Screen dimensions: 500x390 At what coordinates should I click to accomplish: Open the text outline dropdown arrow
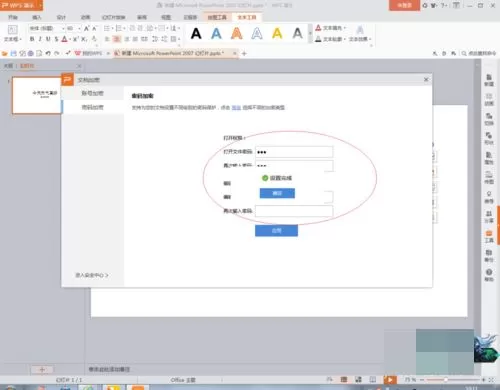click(345, 39)
